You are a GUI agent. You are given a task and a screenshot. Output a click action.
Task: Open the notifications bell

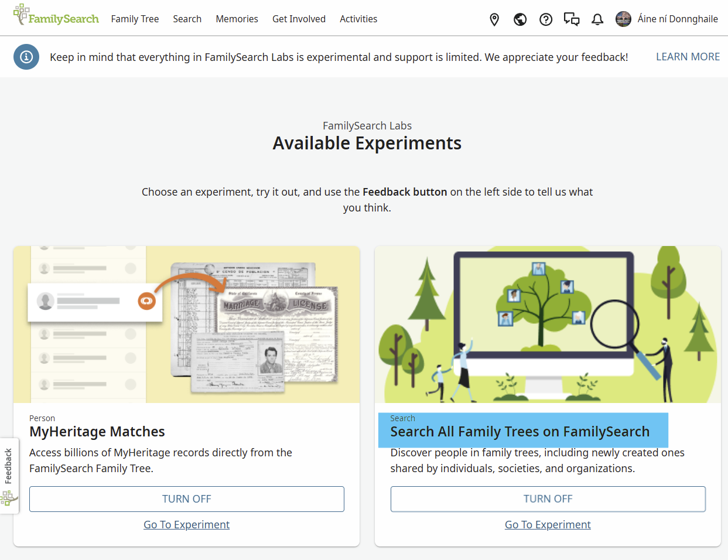597,19
